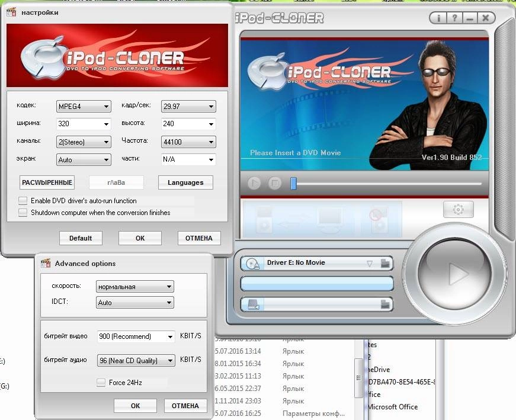
Task: Open the каналы 2(Stereo) dropdown
Action: tap(84, 142)
